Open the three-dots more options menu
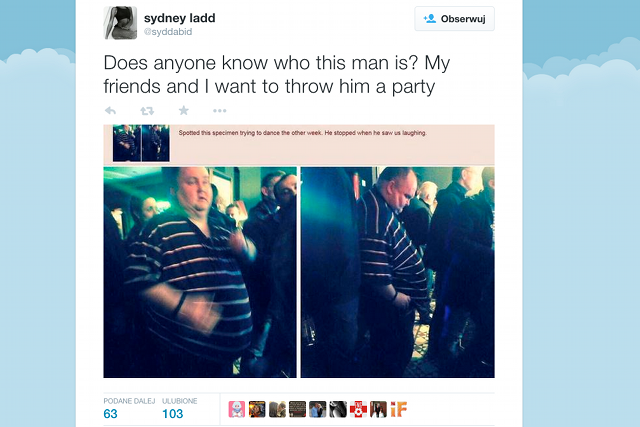 220,111
